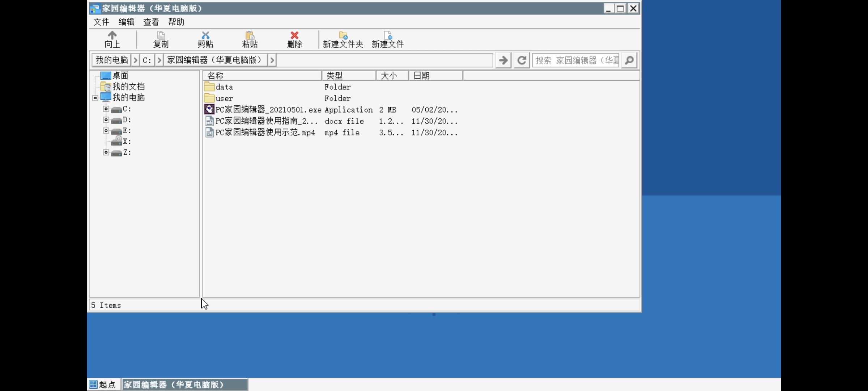Maximize the 家园编辑器 window

coord(621,8)
